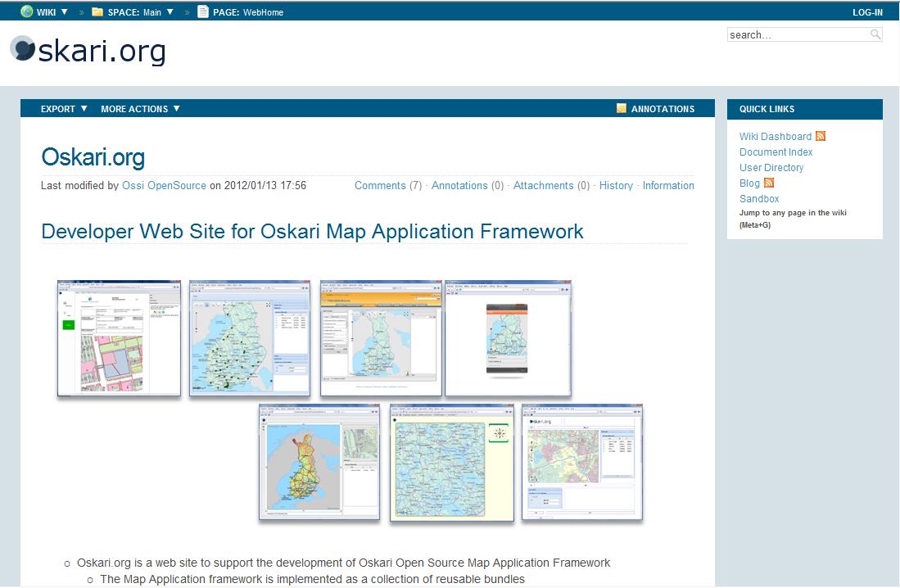The width and height of the screenshot is (900, 588).
Task: Open the colored Finland thematic map thumbnail
Action: point(319,462)
